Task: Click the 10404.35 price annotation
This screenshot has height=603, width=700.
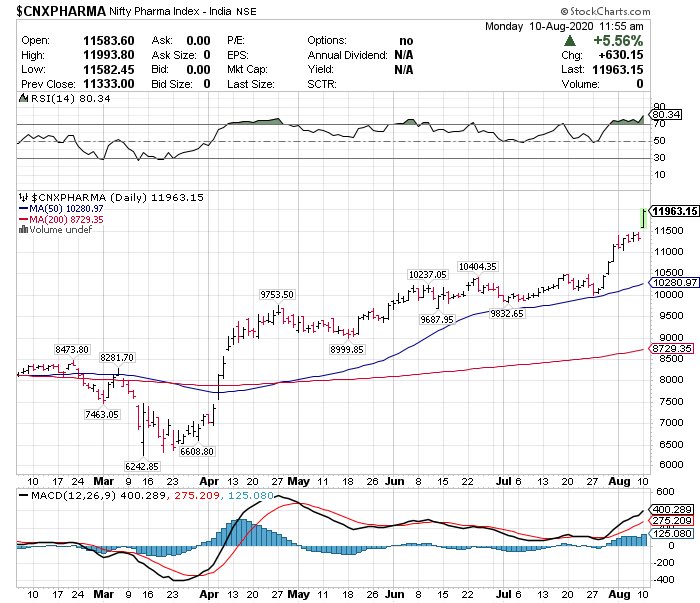Action: (x=478, y=266)
